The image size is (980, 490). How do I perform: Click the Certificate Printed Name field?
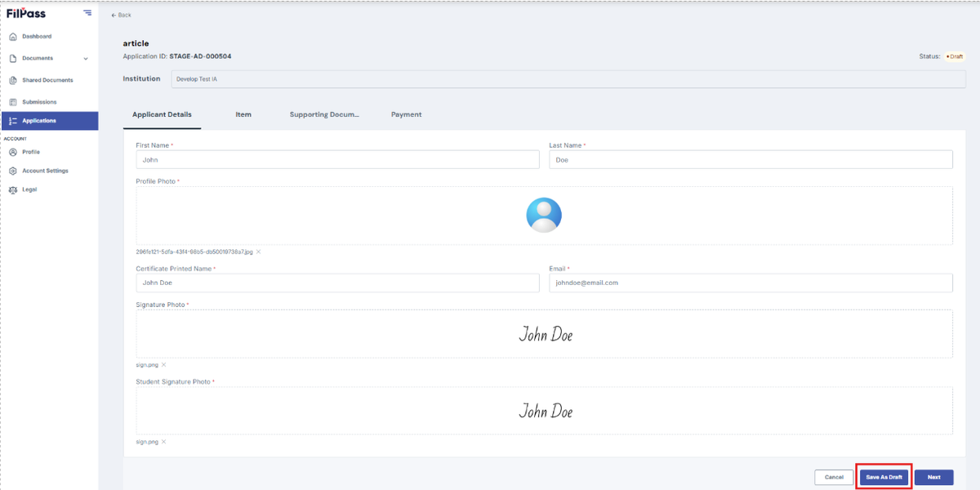click(x=337, y=283)
